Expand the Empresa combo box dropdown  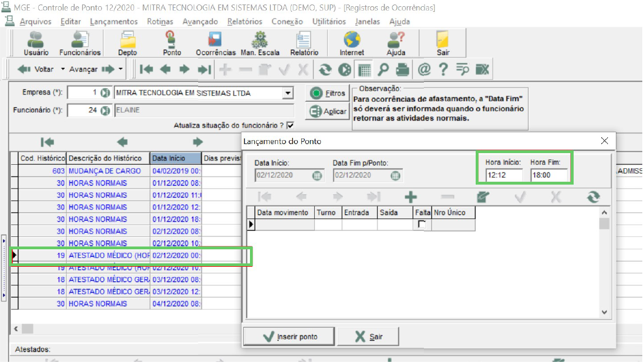(x=288, y=93)
